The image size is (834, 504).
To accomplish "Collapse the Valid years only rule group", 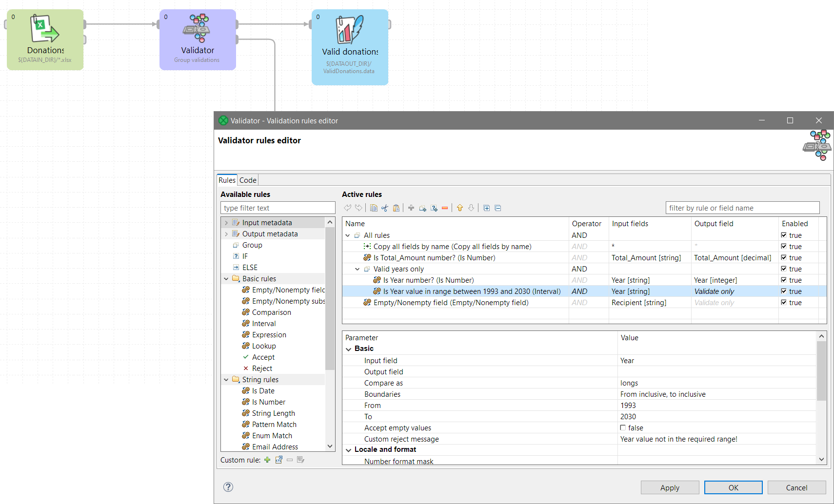I will 357,269.
